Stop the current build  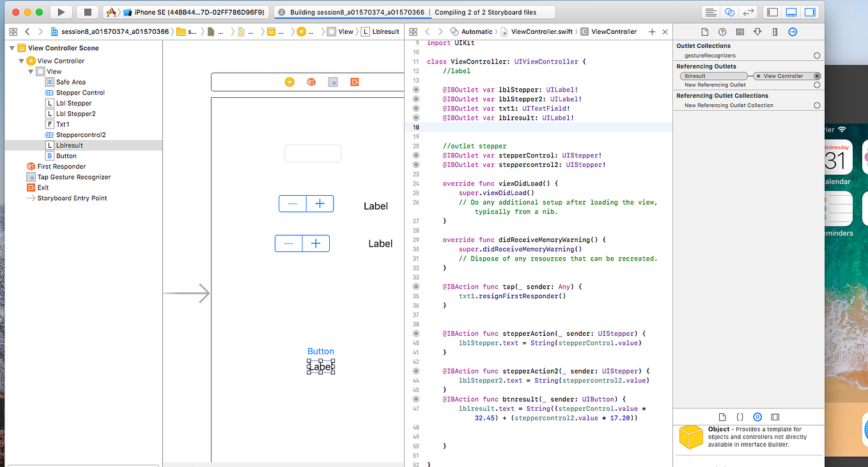pyautogui.click(x=89, y=12)
